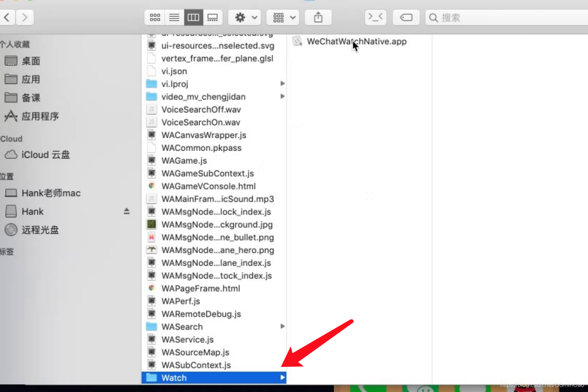Open the gear action menu

245,17
